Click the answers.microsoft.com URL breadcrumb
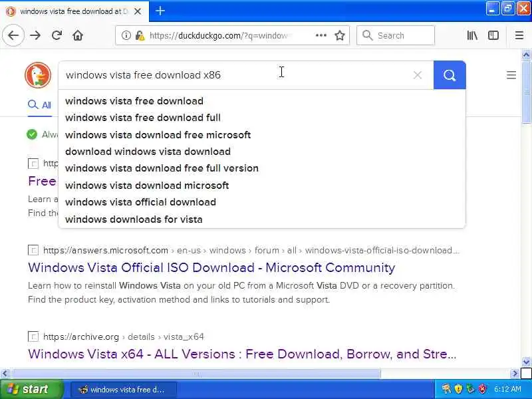The height and width of the screenshot is (399, 532). pyautogui.click(x=251, y=251)
